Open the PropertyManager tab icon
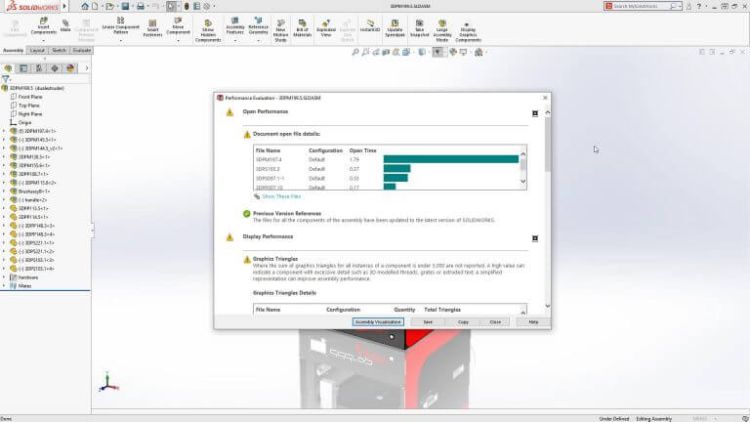Image resolution: width=750 pixels, height=422 pixels. [23, 68]
